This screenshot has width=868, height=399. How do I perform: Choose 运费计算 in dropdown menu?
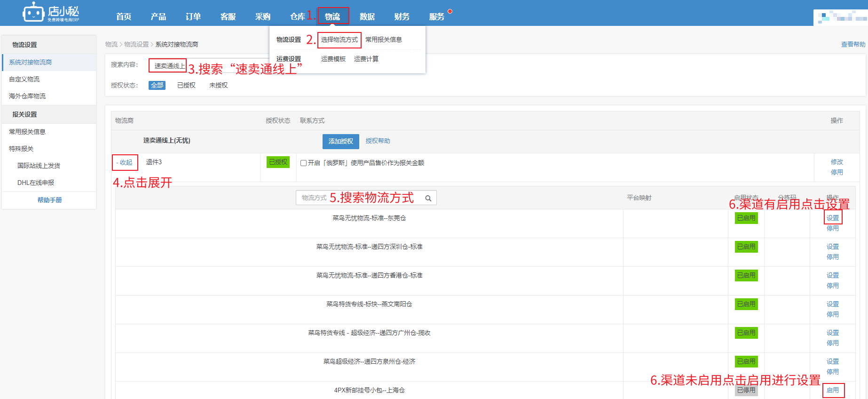tap(366, 59)
